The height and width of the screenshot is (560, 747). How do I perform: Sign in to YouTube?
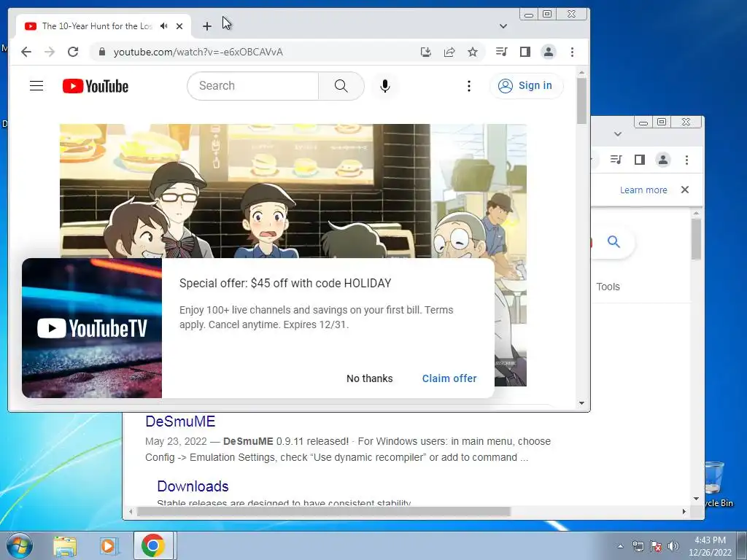[x=526, y=86]
